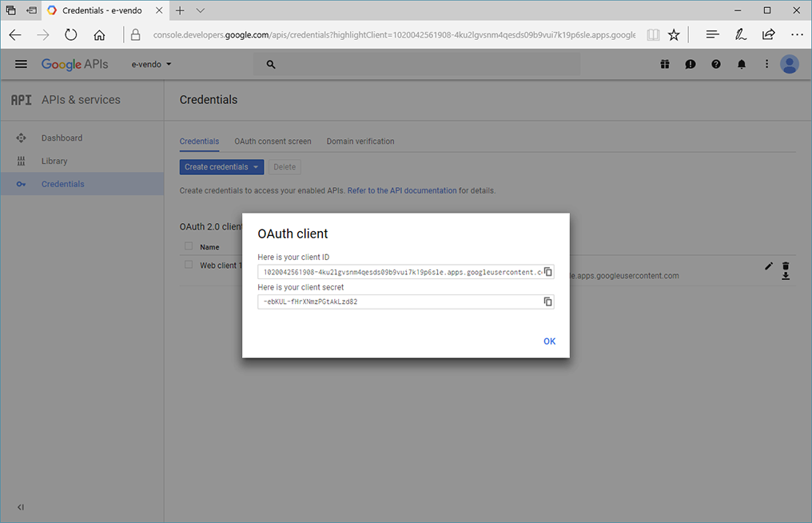
Task: Open the help question mark icon
Action: point(715,64)
